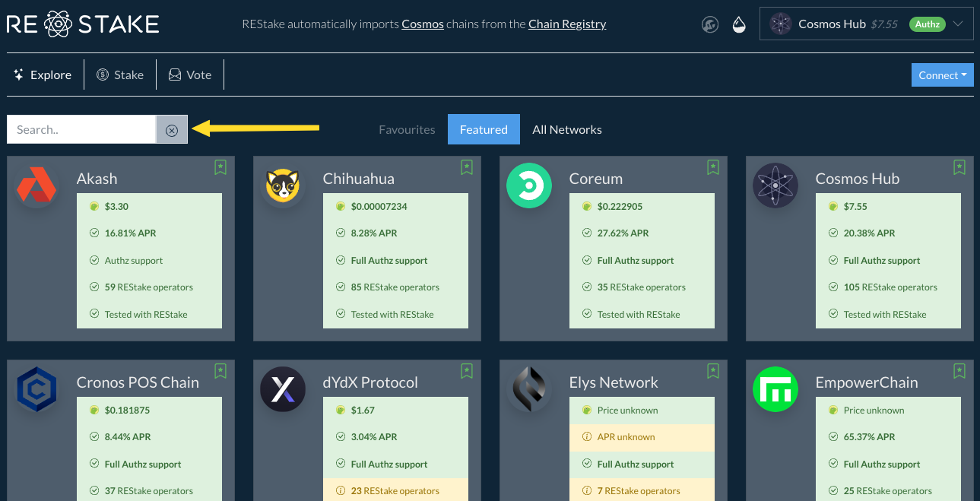Click the wrench tools icon in header
The image size is (980, 501).
pos(710,24)
